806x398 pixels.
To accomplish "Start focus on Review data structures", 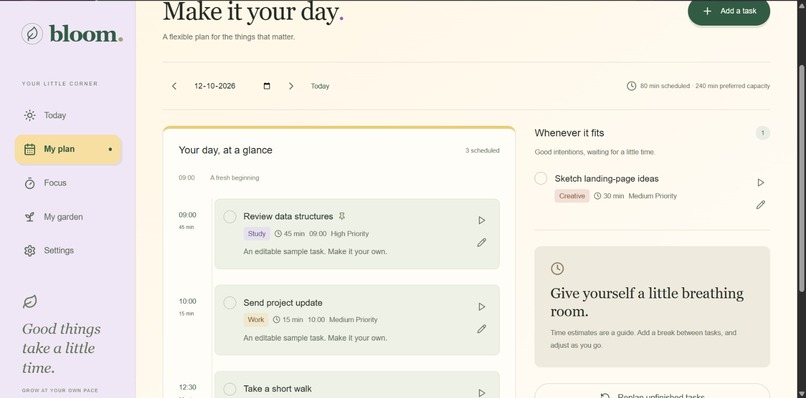I will point(482,220).
